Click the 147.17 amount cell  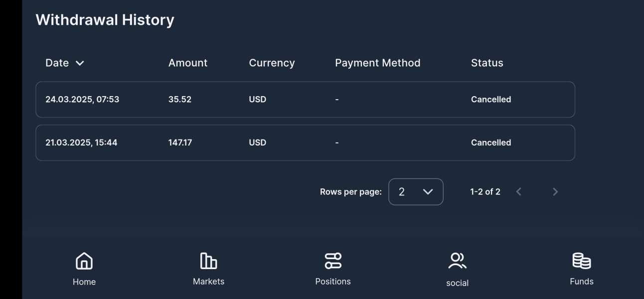click(180, 143)
